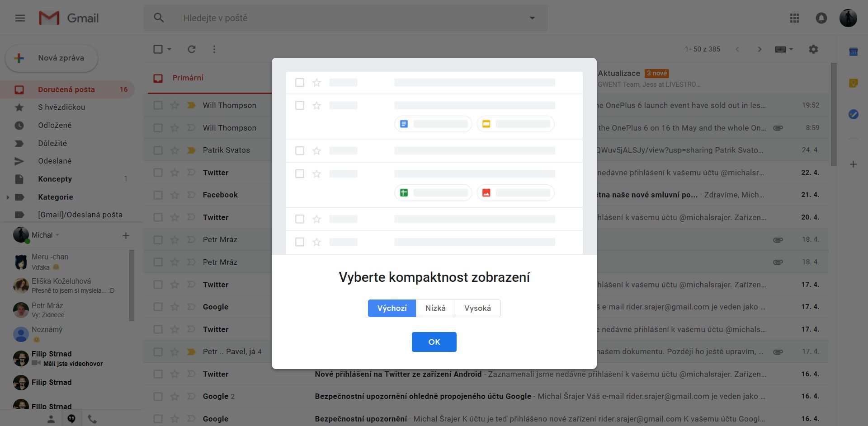Star the Twitter email about Android login
868x426 pixels.
click(175, 374)
